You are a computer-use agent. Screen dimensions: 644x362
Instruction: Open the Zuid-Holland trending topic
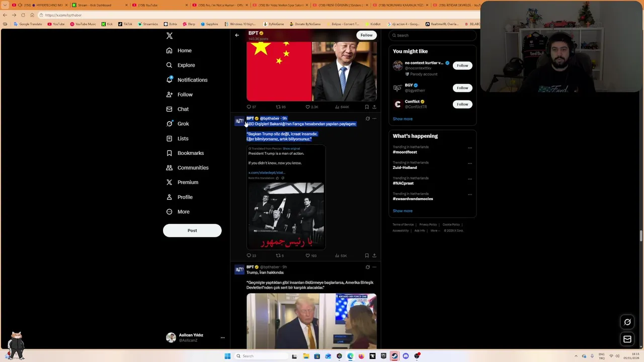(x=405, y=168)
